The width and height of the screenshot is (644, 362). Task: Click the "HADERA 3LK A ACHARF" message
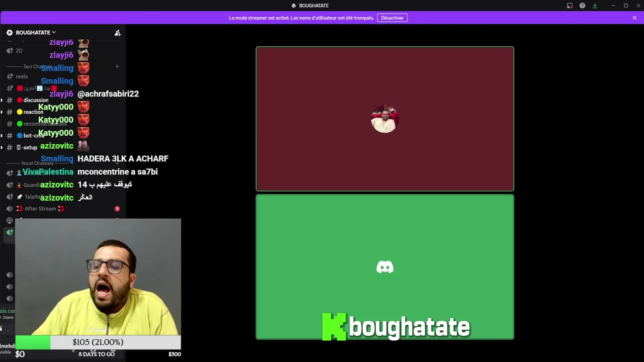pos(123,158)
